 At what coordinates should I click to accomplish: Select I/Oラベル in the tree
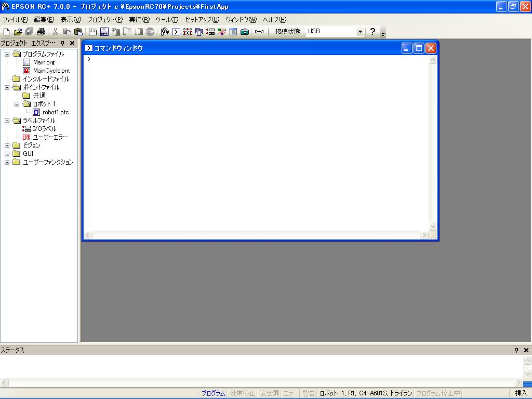(x=45, y=129)
